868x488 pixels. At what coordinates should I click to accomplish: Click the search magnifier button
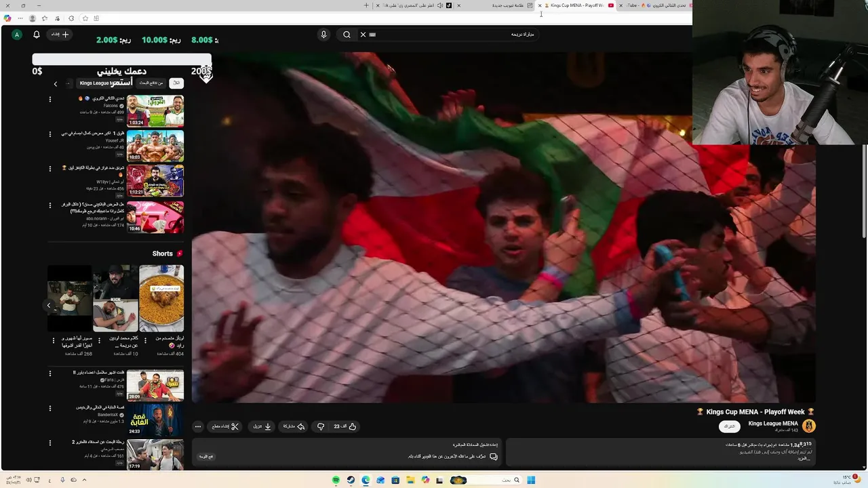click(347, 35)
